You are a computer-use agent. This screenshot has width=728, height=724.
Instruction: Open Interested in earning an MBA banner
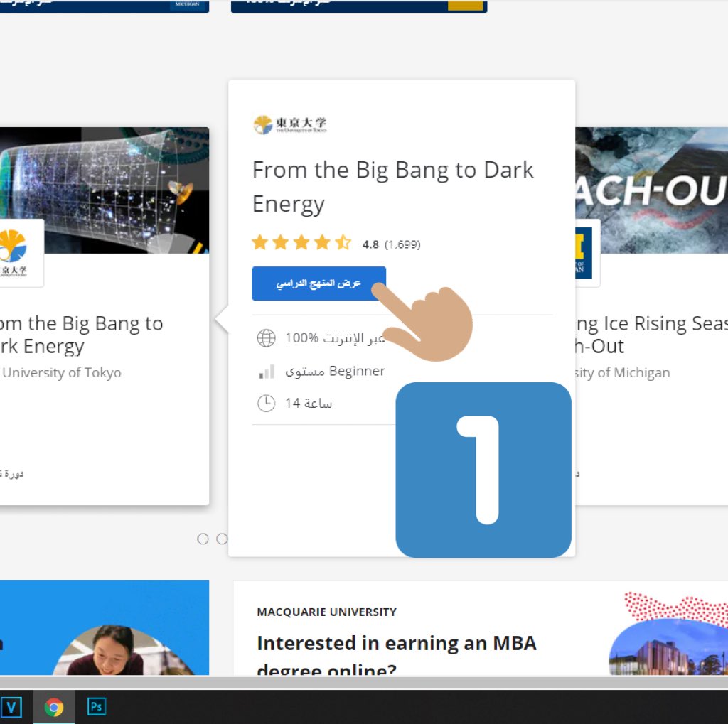(x=397, y=654)
